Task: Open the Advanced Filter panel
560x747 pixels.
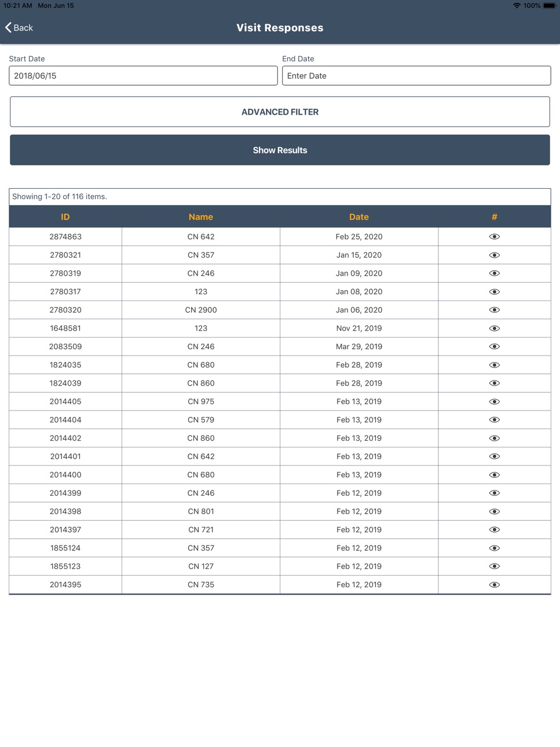Action: click(280, 112)
